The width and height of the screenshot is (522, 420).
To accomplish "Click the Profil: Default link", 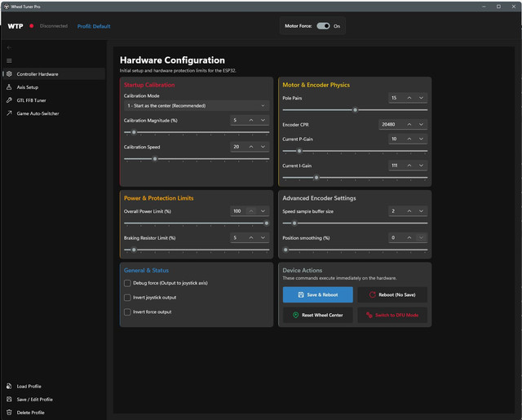I will (x=94, y=26).
